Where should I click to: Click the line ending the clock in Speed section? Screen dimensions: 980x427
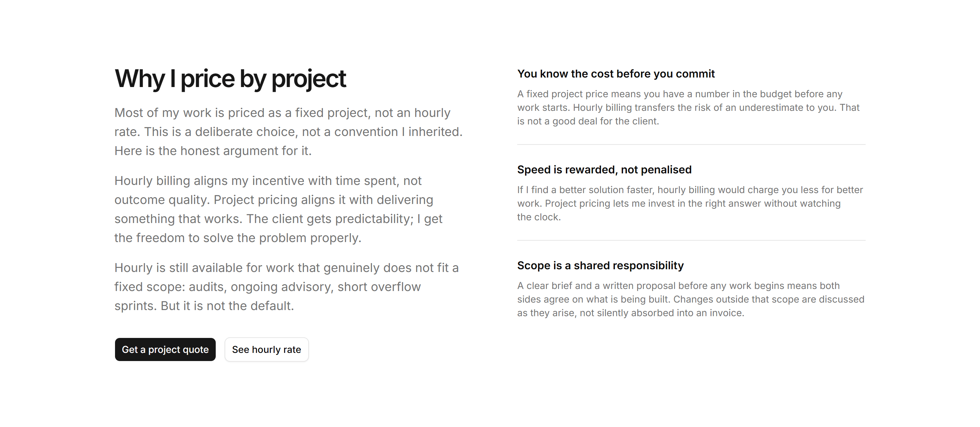[x=539, y=217]
